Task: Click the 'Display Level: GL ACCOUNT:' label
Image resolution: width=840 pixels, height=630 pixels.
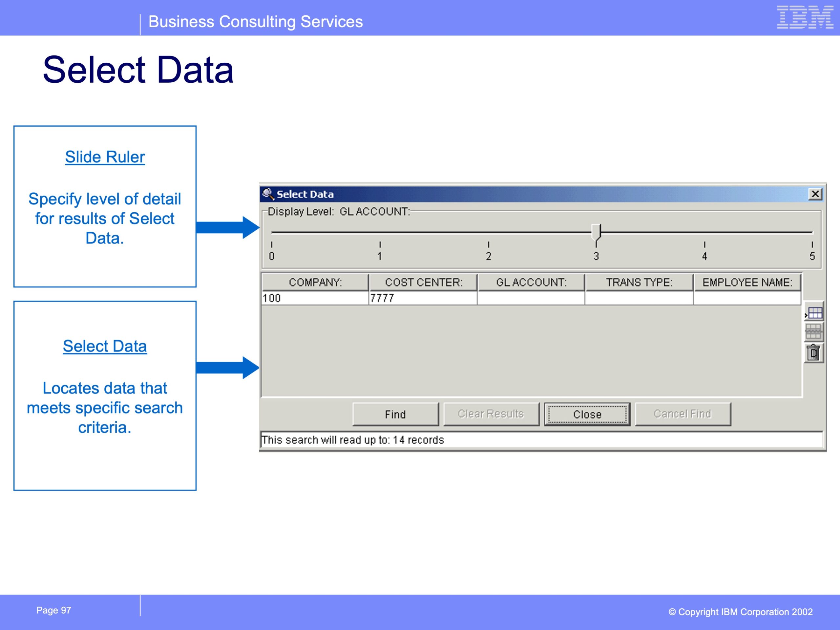Action: point(339,212)
